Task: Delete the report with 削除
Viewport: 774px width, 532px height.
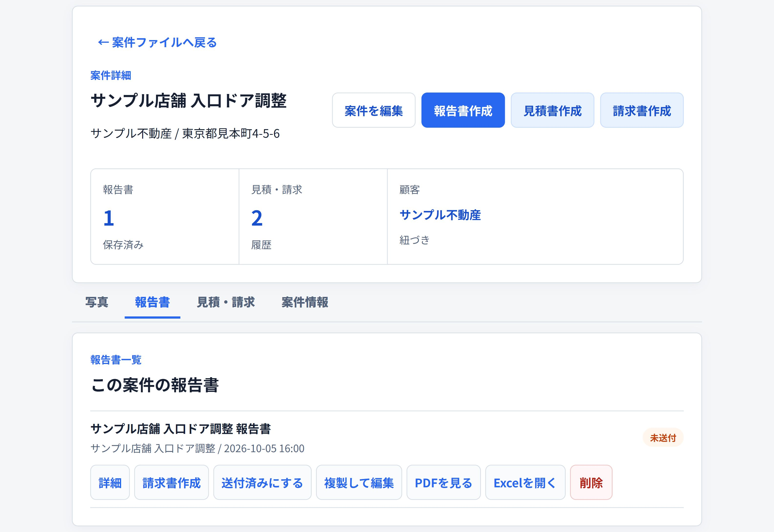Action: [591, 482]
